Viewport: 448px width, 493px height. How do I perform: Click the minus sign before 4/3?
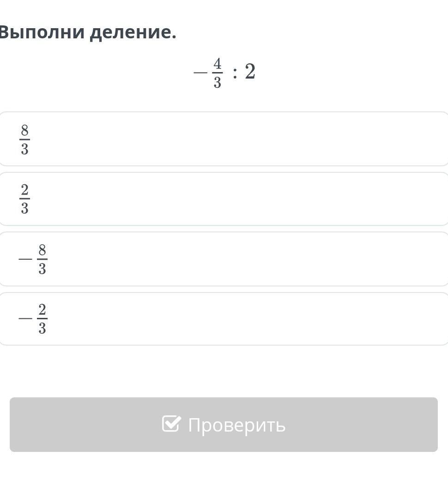tap(200, 73)
